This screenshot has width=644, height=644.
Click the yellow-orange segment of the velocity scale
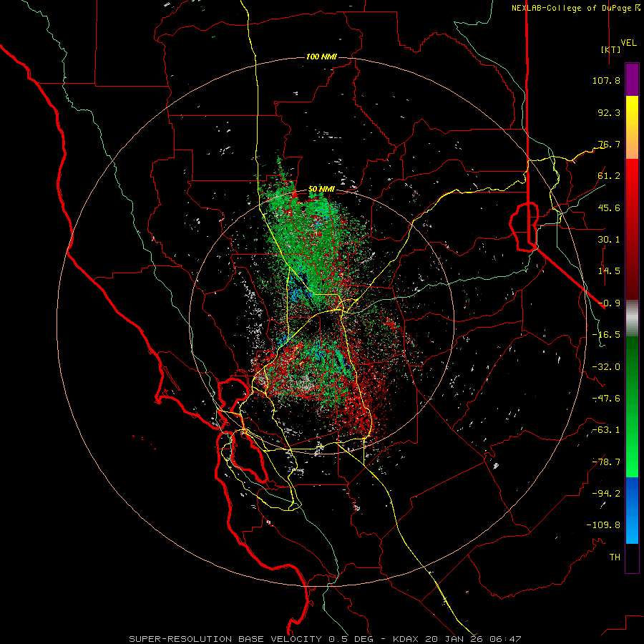pos(632,127)
